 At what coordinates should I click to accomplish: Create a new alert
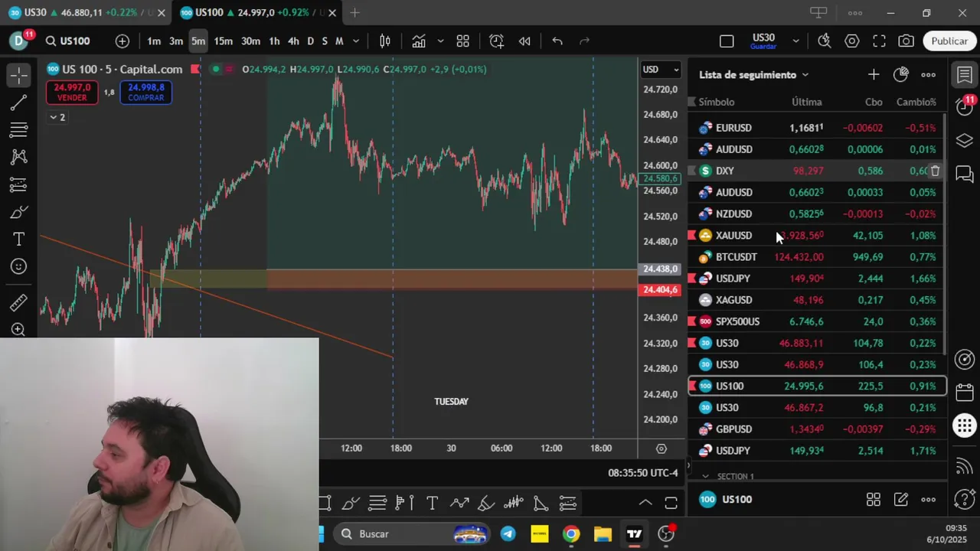(x=497, y=41)
